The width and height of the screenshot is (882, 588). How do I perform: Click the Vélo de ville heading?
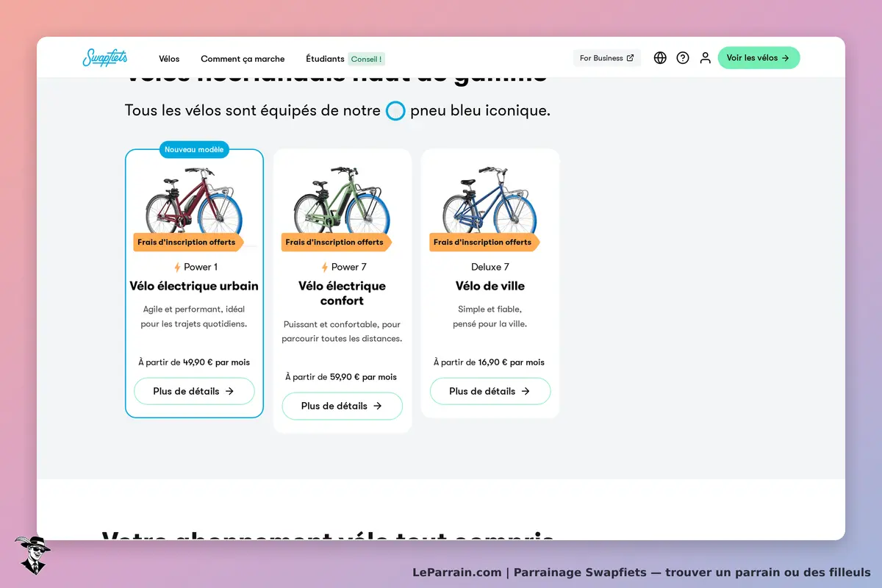[490, 286]
